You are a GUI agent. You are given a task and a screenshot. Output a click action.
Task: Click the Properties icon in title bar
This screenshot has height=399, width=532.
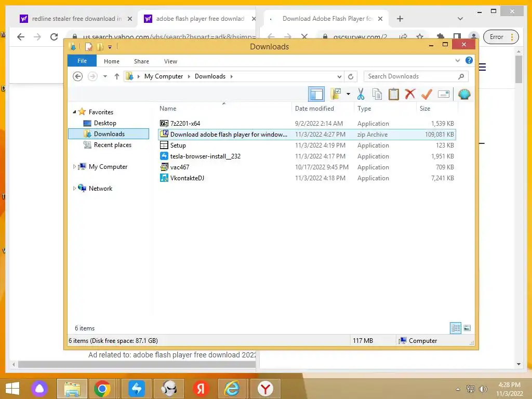click(x=88, y=47)
